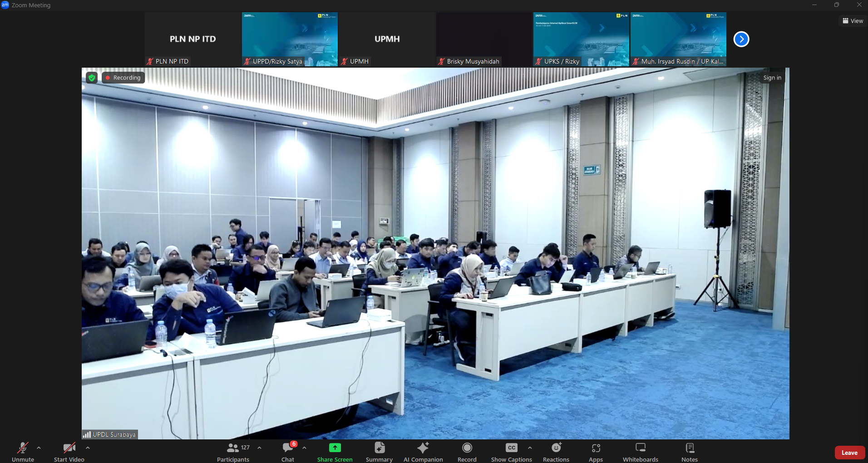The height and width of the screenshot is (463, 868).
Task: Expand video options arrow beside Start Video
Action: coord(88,448)
